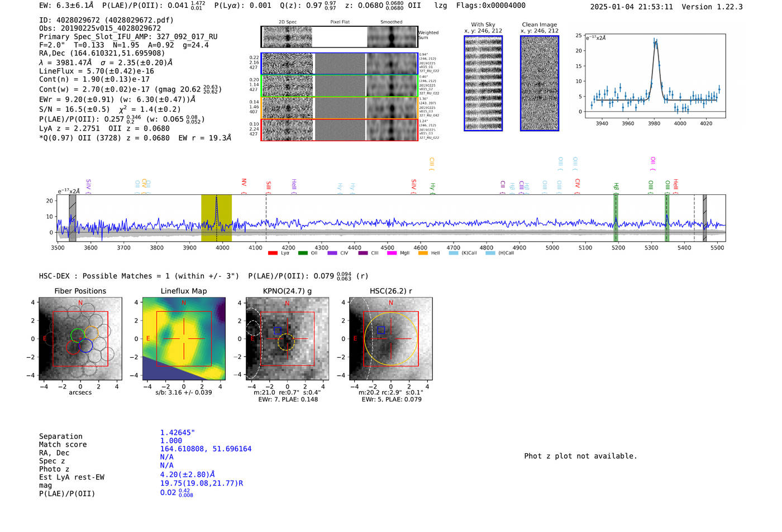Click the blue fiber circle in Fiber Positions

[85, 346]
